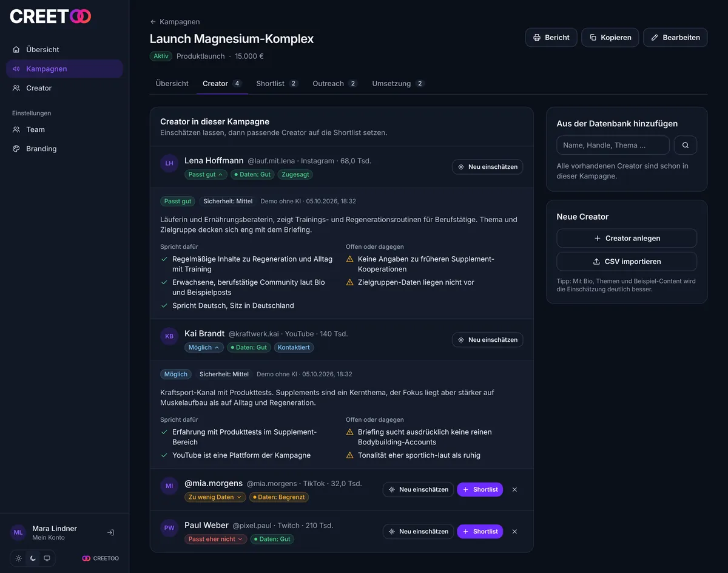This screenshot has width=728, height=573.
Task: Click Bearbeiten to edit the campaign
Action: (x=675, y=37)
